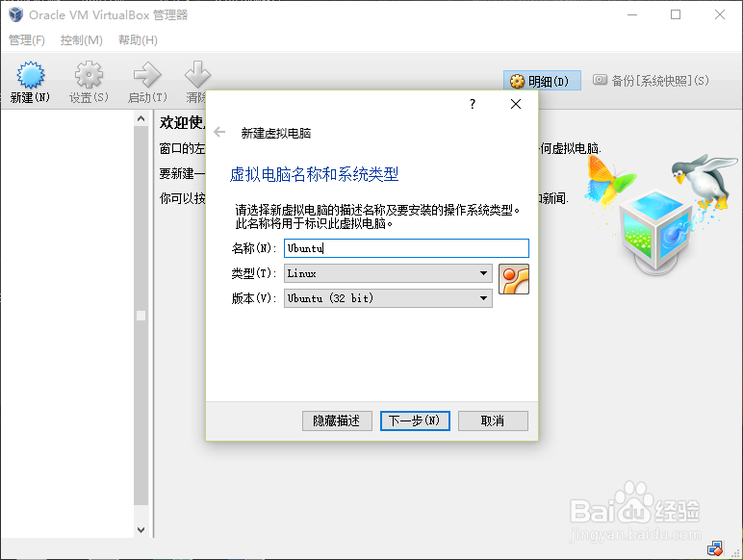743x560 pixels.
Task: Click the Cancel (取消) button
Action: (493, 420)
